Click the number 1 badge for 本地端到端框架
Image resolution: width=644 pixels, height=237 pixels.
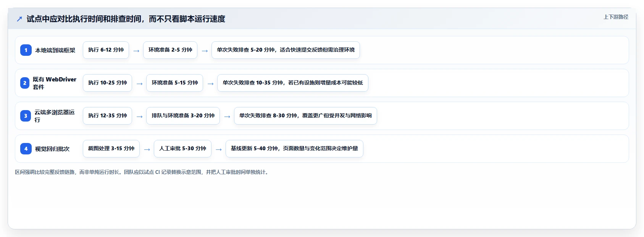[x=26, y=50]
